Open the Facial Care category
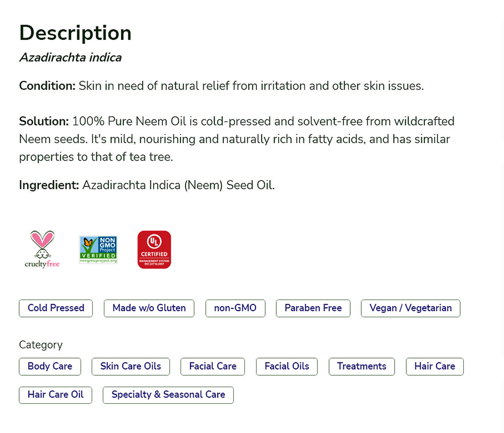 click(x=213, y=367)
